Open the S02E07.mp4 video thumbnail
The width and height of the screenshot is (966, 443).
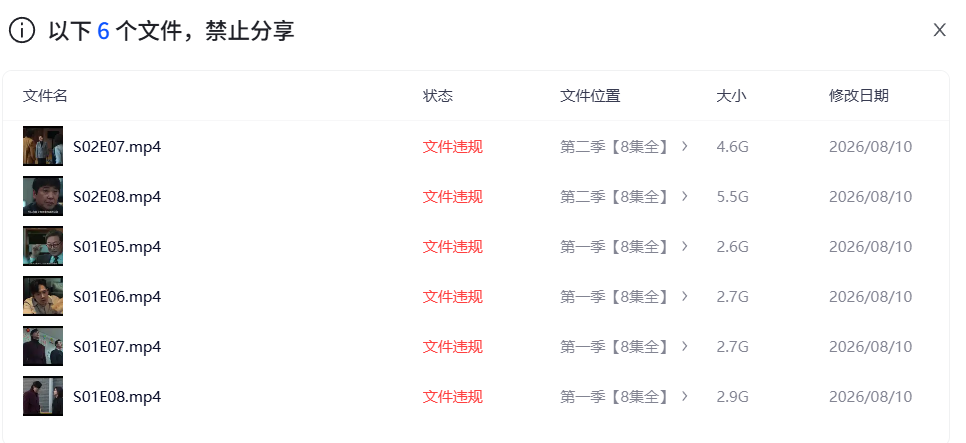pyautogui.click(x=43, y=146)
